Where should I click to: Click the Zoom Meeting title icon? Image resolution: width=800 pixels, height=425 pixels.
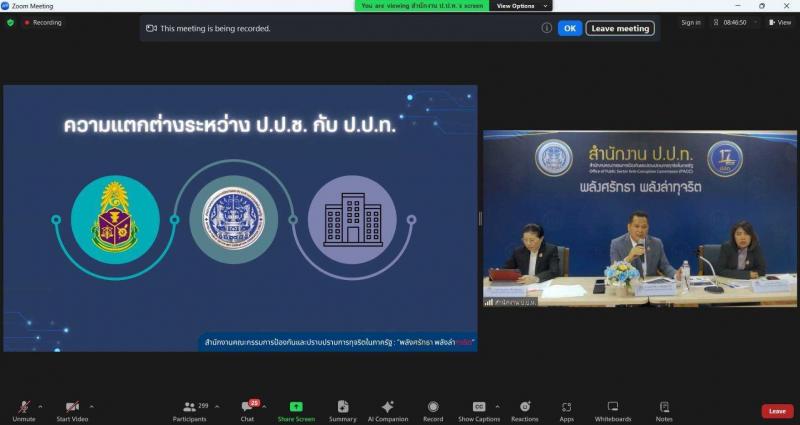(5, 6)
